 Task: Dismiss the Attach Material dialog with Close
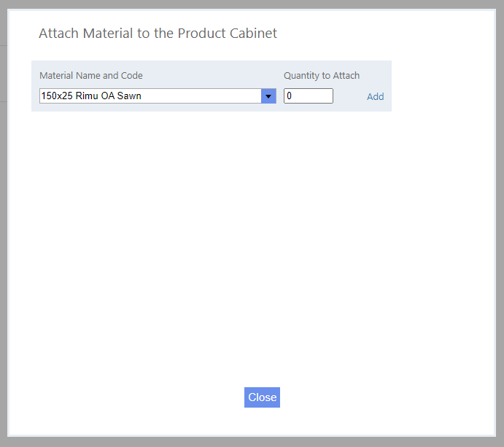tap(262, 397)
